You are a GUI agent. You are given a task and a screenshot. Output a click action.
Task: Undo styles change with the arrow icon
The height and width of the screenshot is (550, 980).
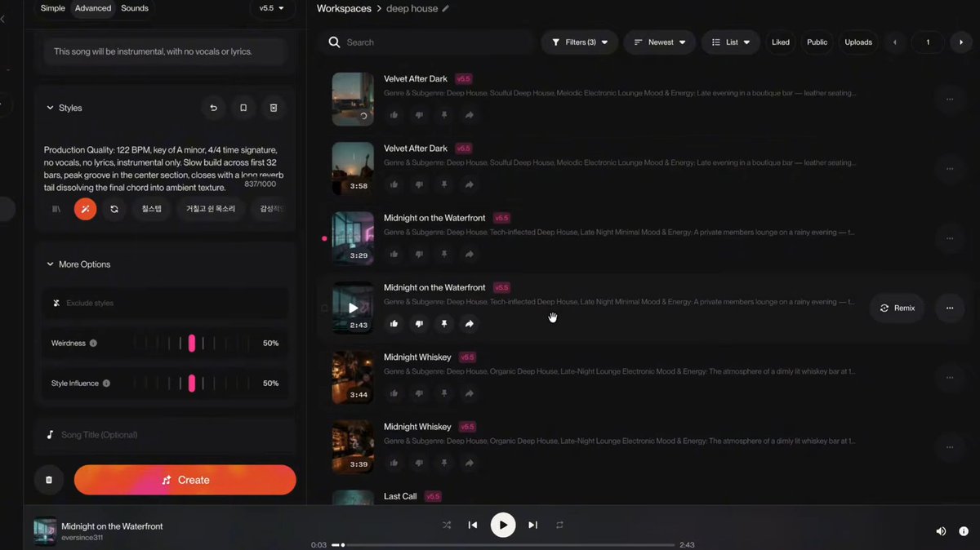213,108
